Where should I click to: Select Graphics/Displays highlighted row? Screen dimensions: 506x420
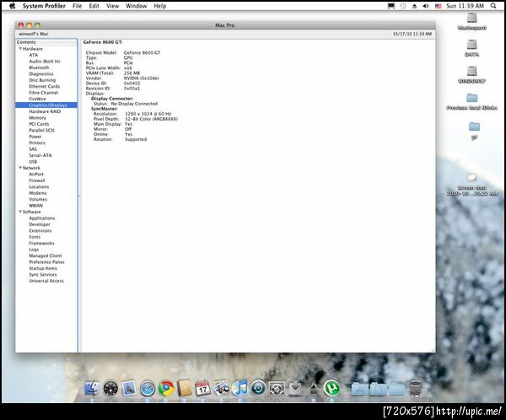coord(46,105)
